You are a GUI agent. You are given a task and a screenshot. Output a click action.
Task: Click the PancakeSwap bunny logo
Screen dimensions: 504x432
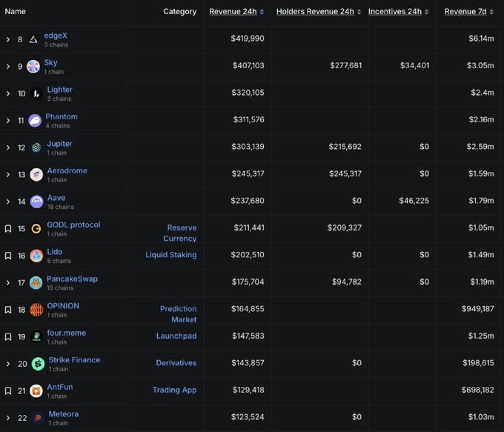[x=36, y=283]
